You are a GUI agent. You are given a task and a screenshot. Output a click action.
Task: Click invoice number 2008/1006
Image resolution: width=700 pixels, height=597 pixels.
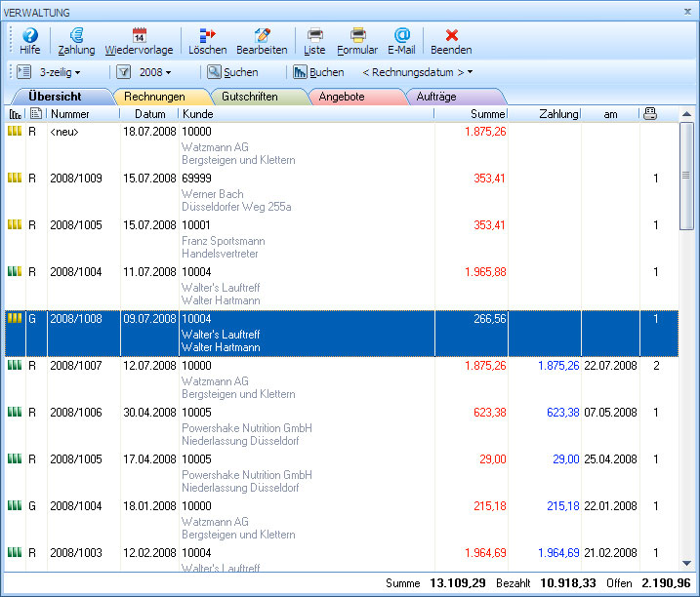click(76, 413)
